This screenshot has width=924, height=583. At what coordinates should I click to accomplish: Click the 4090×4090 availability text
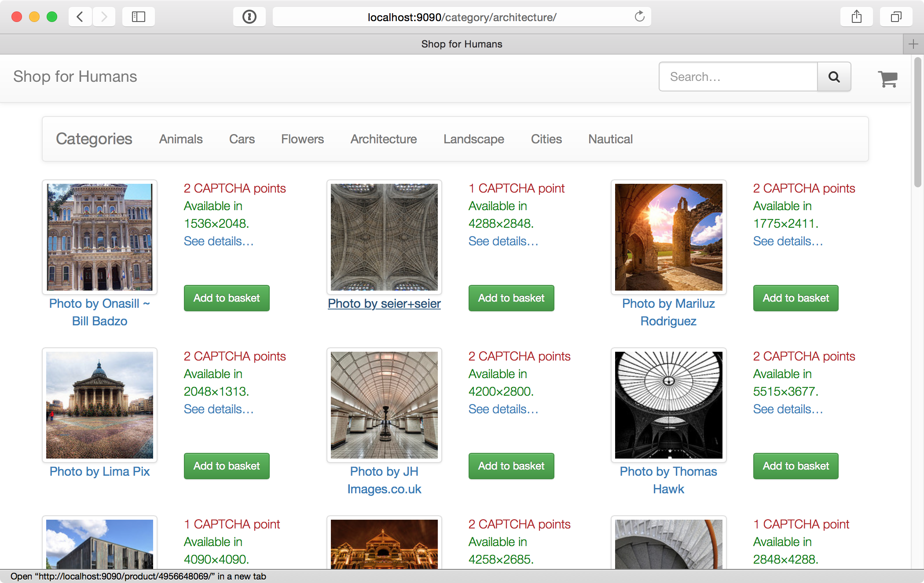[x=216, y=550]
